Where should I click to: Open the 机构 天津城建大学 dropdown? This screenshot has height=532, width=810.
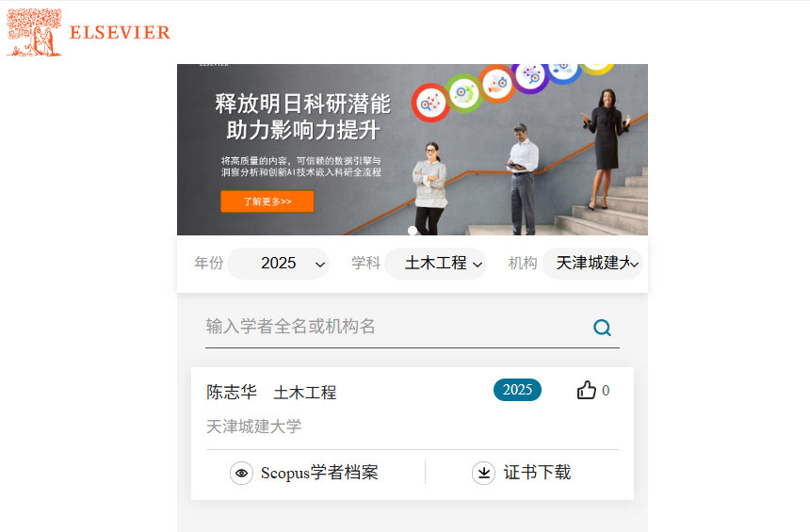click(x=592, y=264)
